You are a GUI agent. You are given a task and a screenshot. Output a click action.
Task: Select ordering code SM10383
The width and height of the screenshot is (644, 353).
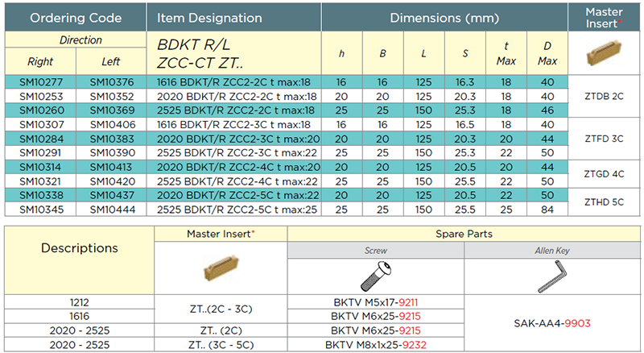[x=112, y=139]
